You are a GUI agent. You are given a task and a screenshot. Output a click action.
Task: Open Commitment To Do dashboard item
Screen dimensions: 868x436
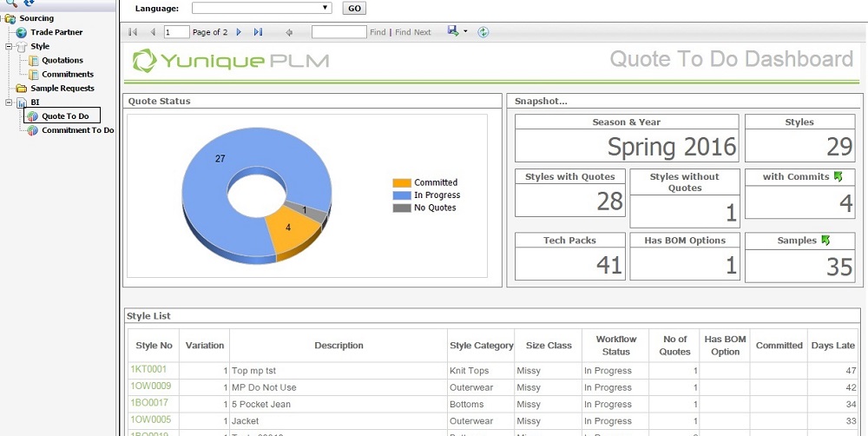[x=78, y=130]
